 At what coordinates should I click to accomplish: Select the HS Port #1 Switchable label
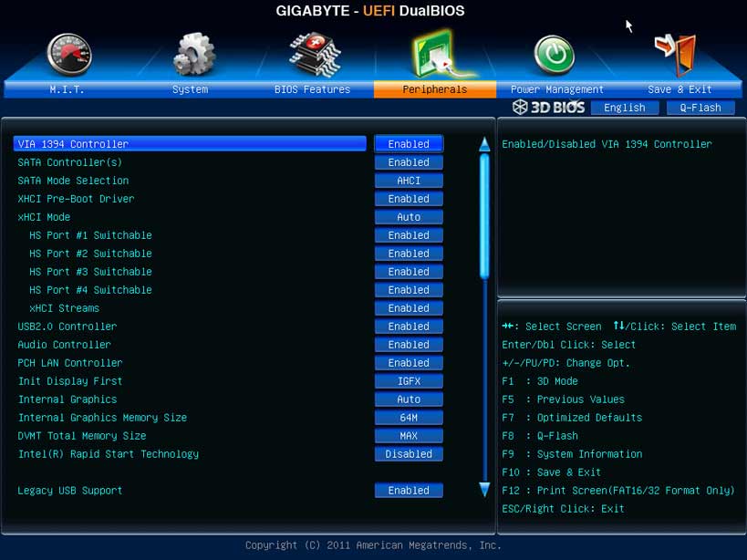(x=90, y=235)
